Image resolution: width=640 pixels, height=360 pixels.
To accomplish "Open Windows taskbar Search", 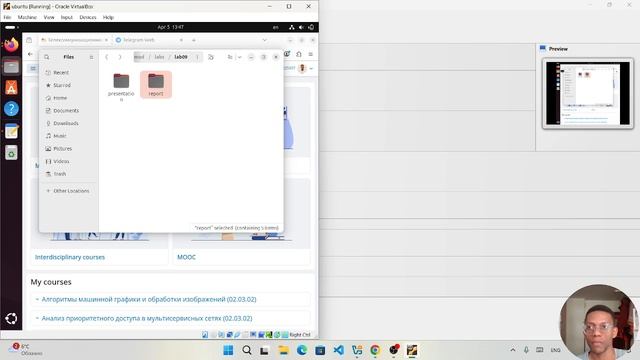I will pyautogui.click(x=247, y=350).
